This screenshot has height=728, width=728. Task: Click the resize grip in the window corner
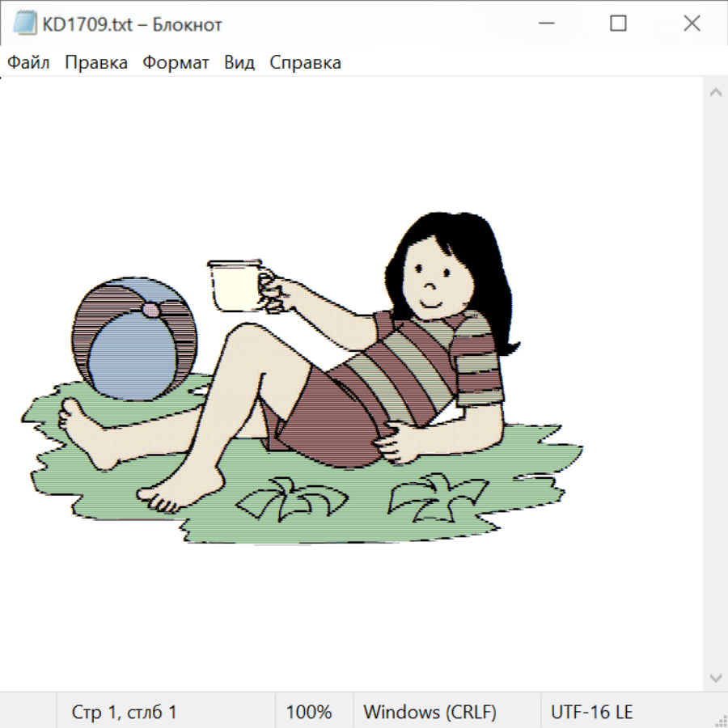coord(721,721)
